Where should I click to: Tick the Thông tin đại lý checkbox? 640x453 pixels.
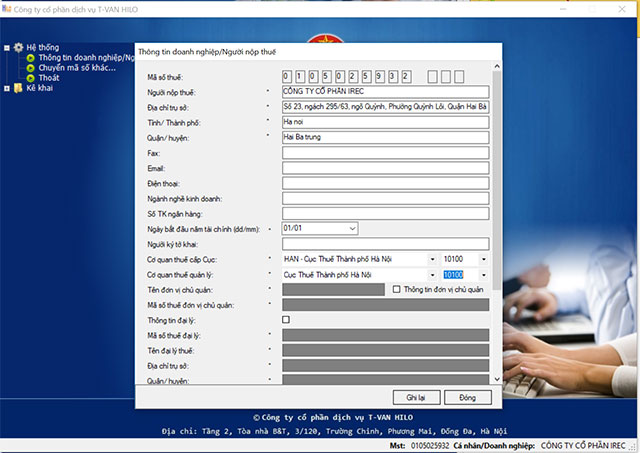[x=287, y=320]
